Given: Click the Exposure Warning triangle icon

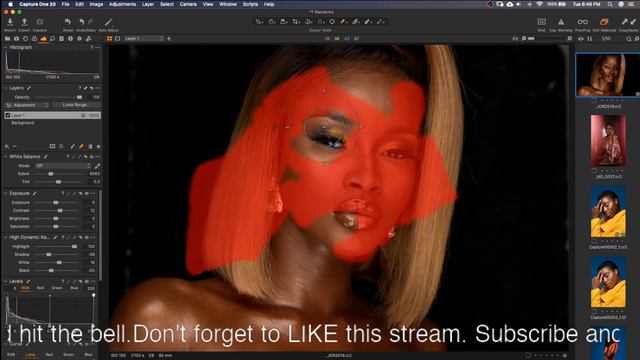Looking at the screenshot, I should [561, 22].
